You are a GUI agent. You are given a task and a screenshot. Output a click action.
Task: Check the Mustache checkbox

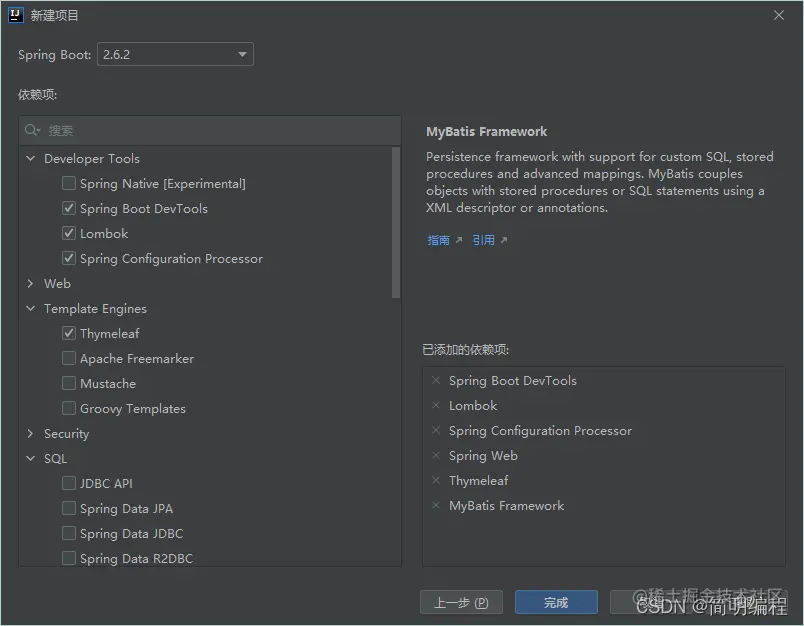click(69, 383)
